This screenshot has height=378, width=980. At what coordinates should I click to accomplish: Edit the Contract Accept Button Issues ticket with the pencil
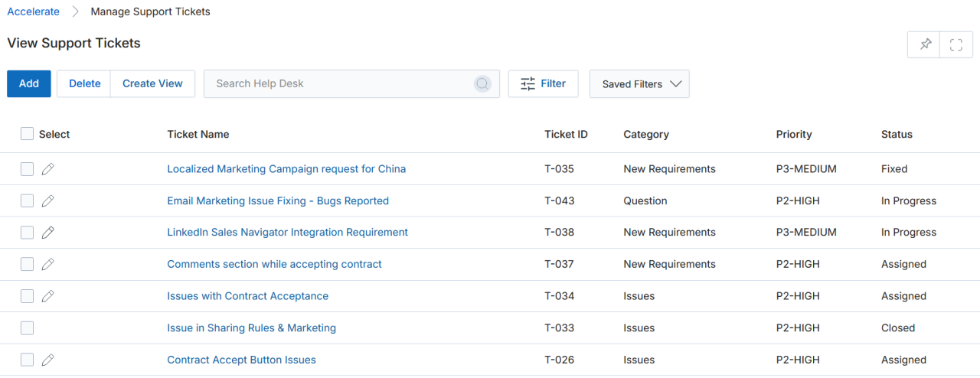coord(48,360)
